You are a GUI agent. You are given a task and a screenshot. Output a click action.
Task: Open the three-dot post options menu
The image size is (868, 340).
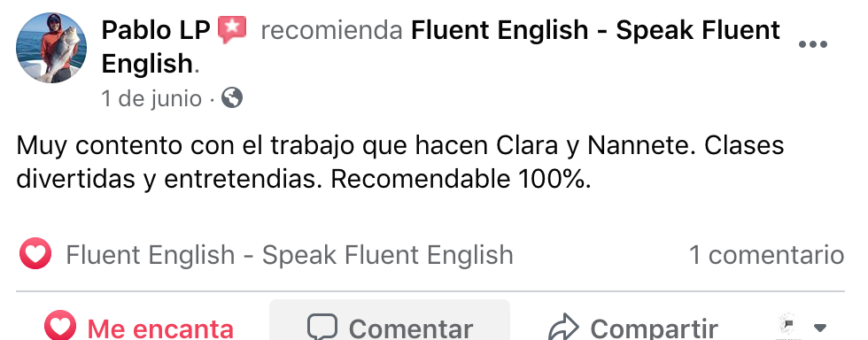(x=813, y=44)
